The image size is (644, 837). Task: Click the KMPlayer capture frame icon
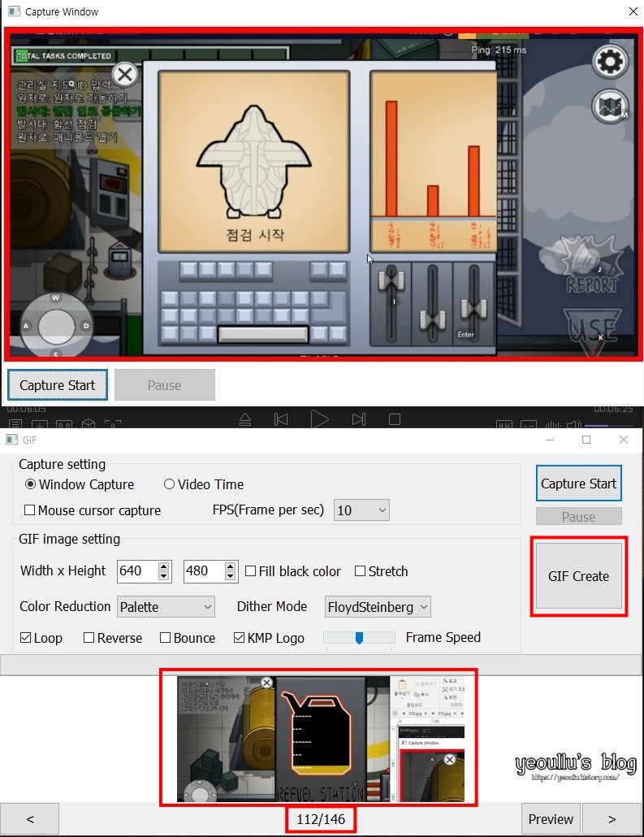(x=113, y=424)
